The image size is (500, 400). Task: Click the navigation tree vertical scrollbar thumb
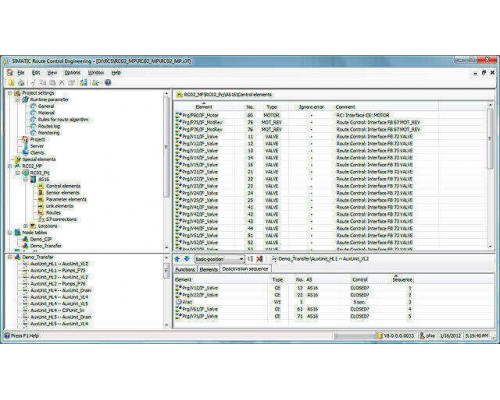coord(166,147)
